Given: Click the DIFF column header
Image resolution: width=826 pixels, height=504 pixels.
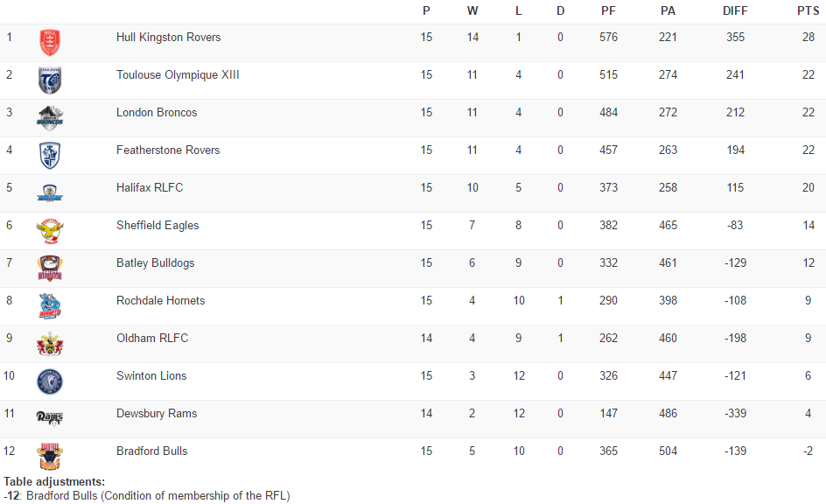Looking at the screenshot, I should 735,10.
